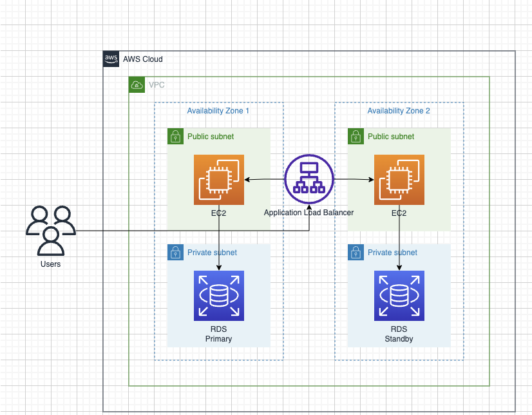Select the Zone 1 private subnet lock icon
The width and height of the screenshot is (532, 415).
[175, 253]
